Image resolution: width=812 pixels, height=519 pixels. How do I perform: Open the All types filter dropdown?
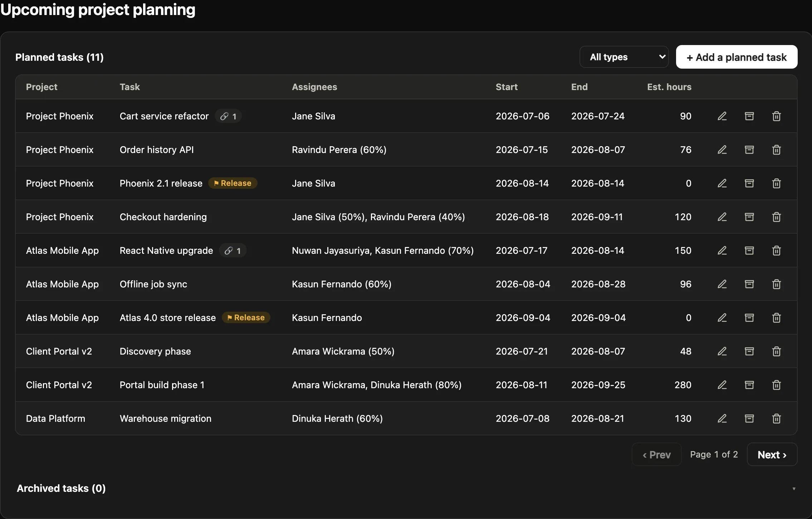coord(624,57)
